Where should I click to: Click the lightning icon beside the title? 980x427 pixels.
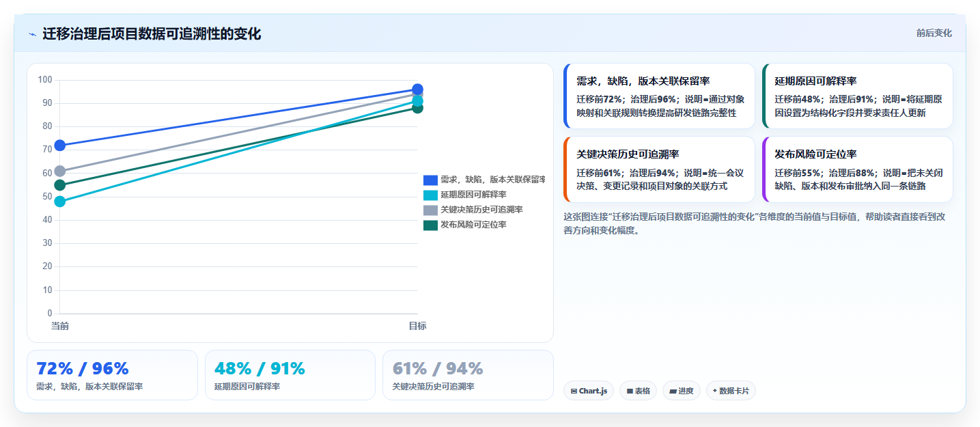(x=32, y=34)
